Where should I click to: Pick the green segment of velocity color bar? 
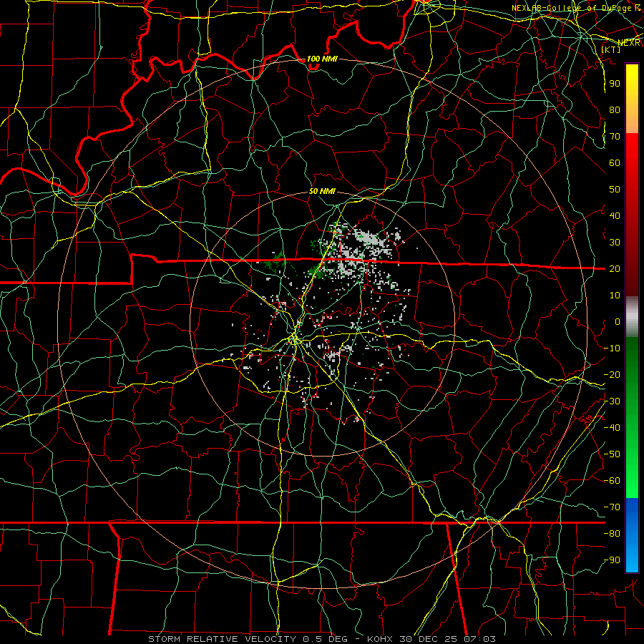pyautogui.click(x=632, y=417)
